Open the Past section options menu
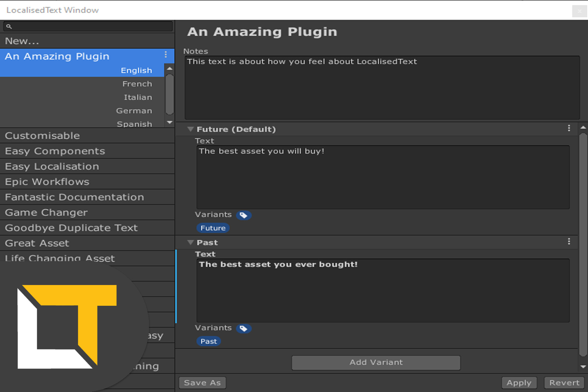The height and width of the screenshot is (392, 588). tap(569, 241)
